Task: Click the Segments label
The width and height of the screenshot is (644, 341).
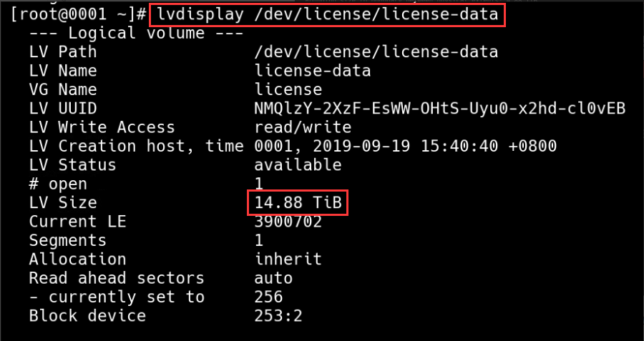Action: (68, 240)
